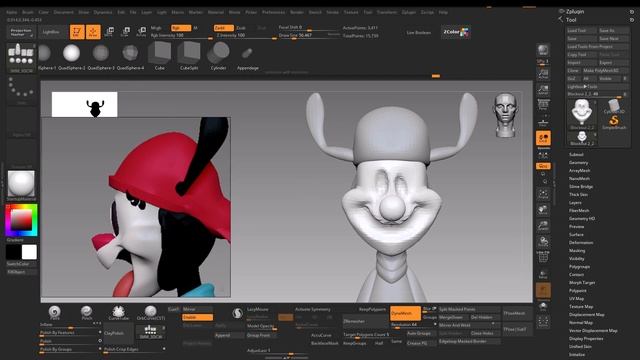The width and height of the screenshot is (640, 360).
Task: Expand the Subtool section
Action: click(576, 155)
